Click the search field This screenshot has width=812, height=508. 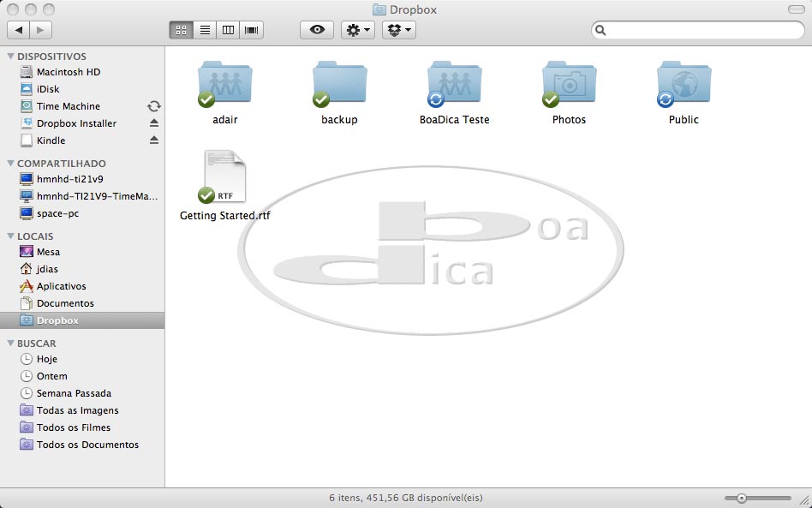click(698, 30)
